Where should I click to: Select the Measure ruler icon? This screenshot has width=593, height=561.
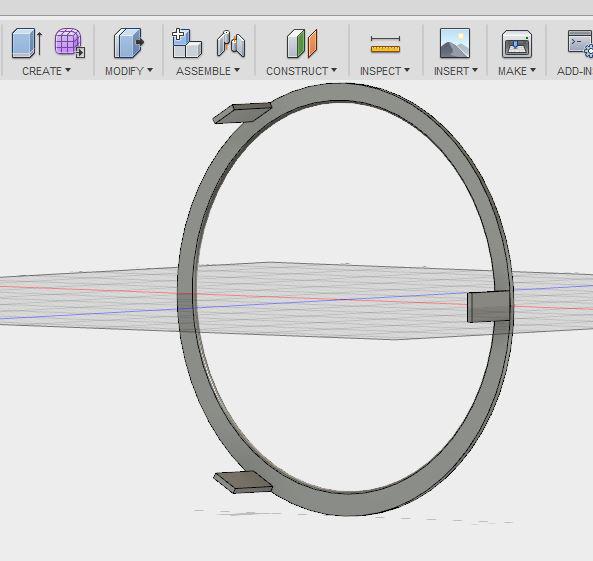click(x=385, y=44)
